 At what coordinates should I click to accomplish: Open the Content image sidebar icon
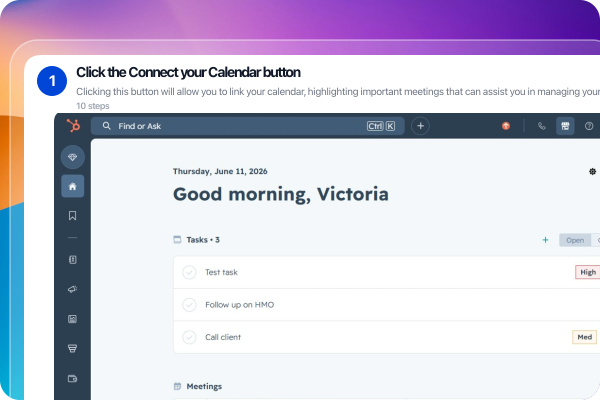tap(72, 319)
